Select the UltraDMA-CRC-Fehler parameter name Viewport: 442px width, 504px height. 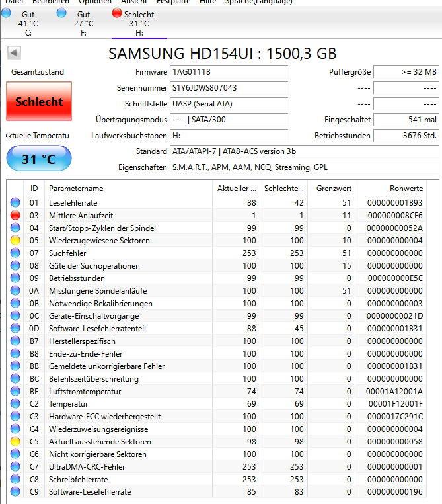coord(87,467)
